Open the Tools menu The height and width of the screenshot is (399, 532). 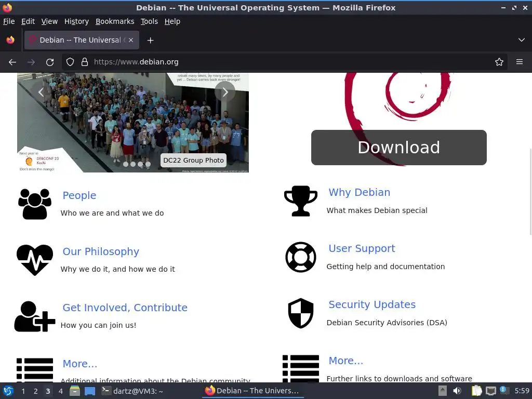149,21
